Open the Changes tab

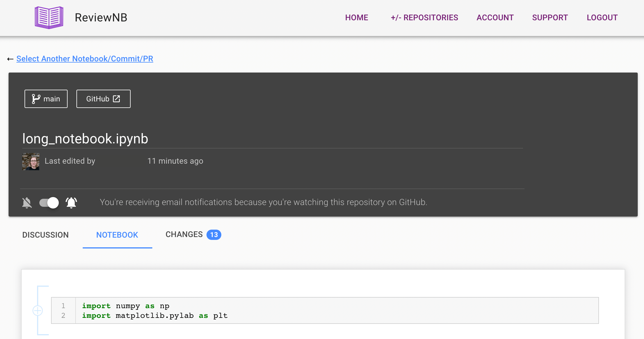pyautogui.click(x=193, y=234)
